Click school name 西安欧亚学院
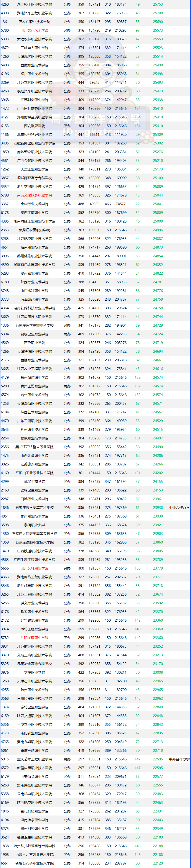Screen dimensions: 191x868 tap(35, 126)
